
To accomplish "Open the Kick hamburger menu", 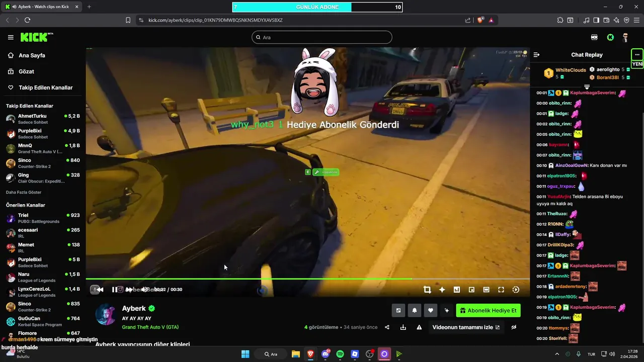I will 11,37.
